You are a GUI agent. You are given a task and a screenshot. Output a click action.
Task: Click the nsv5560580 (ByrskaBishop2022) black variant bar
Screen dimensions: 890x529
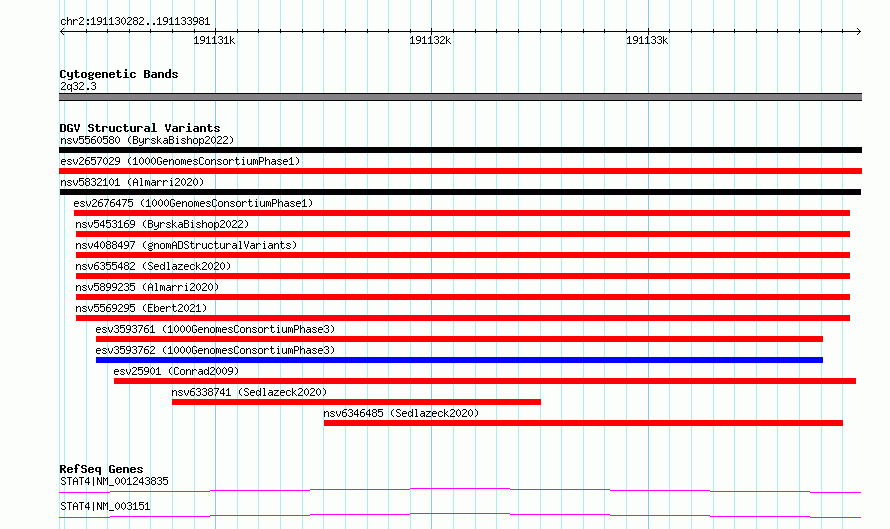(460, 150)
